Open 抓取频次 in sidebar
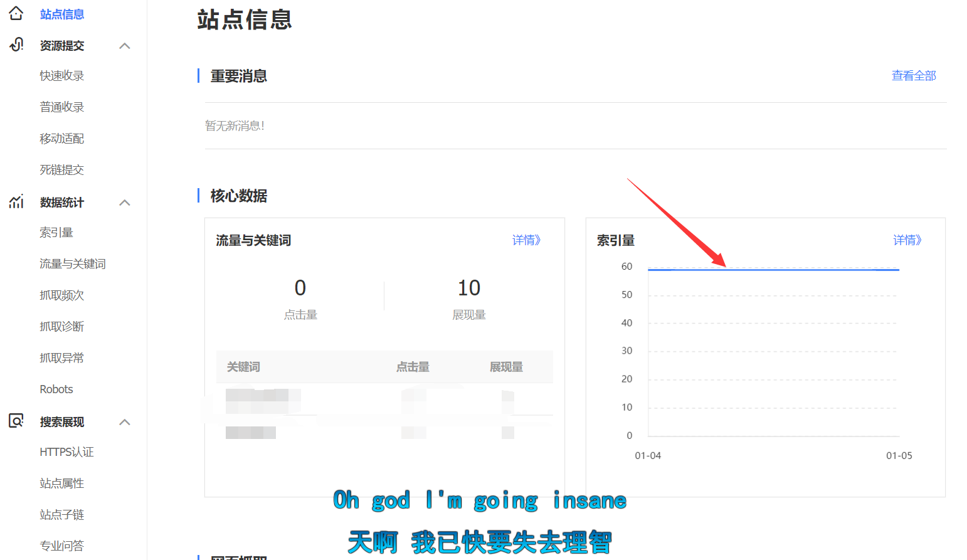 62,295
